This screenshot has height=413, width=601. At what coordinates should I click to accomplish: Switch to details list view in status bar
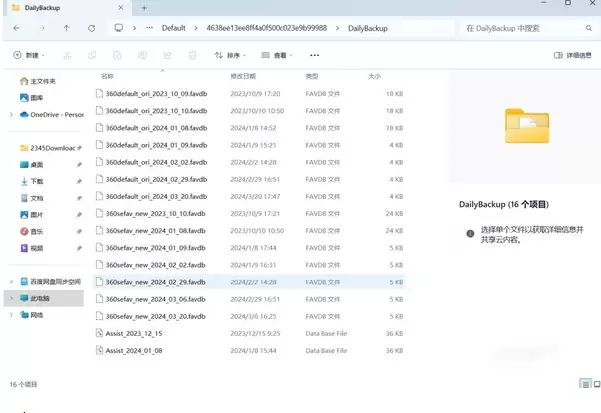(583, 383)
